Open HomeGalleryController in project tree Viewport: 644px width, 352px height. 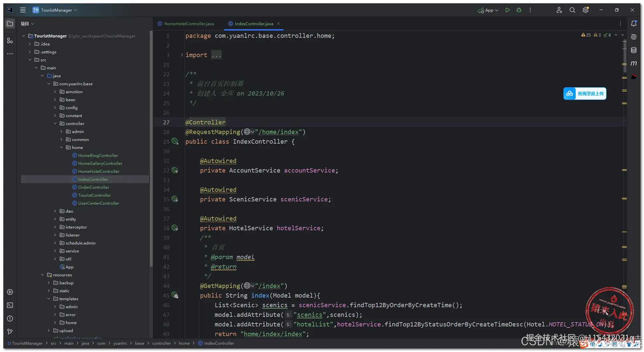(100, 163)
